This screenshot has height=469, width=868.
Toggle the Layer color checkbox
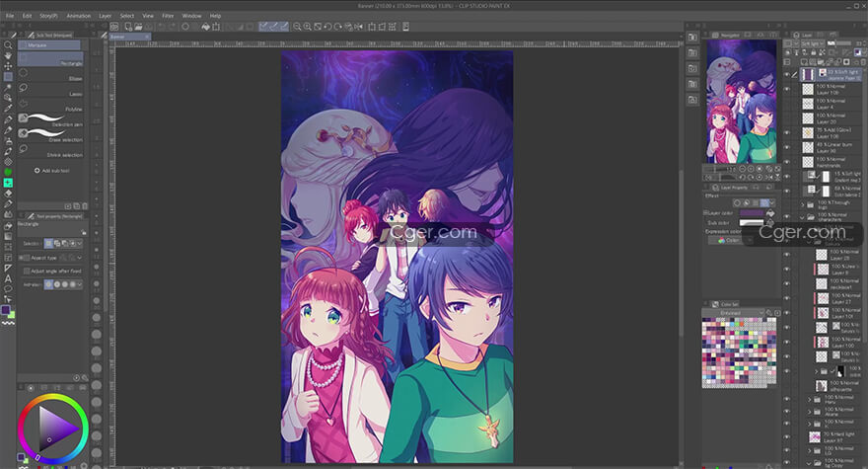(706, 213)
